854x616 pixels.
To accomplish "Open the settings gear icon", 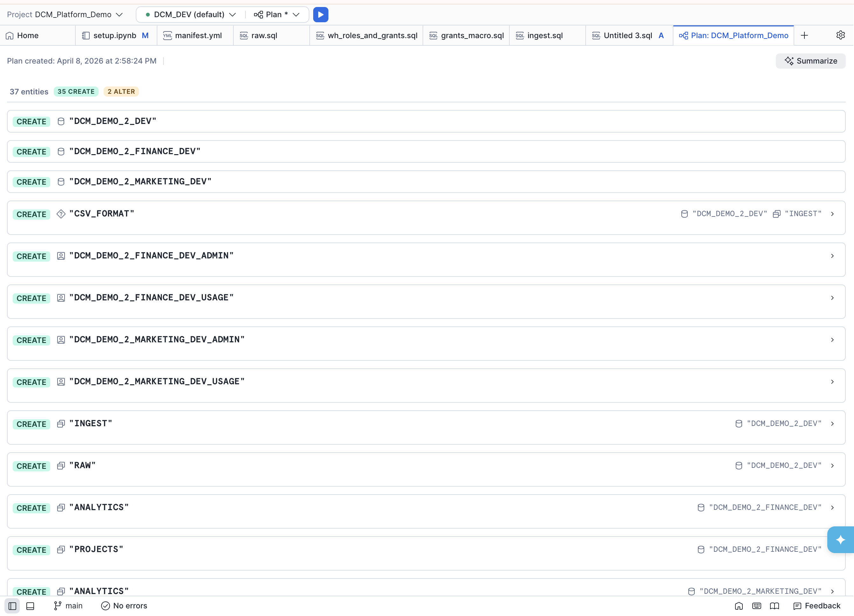I will 840,35.
